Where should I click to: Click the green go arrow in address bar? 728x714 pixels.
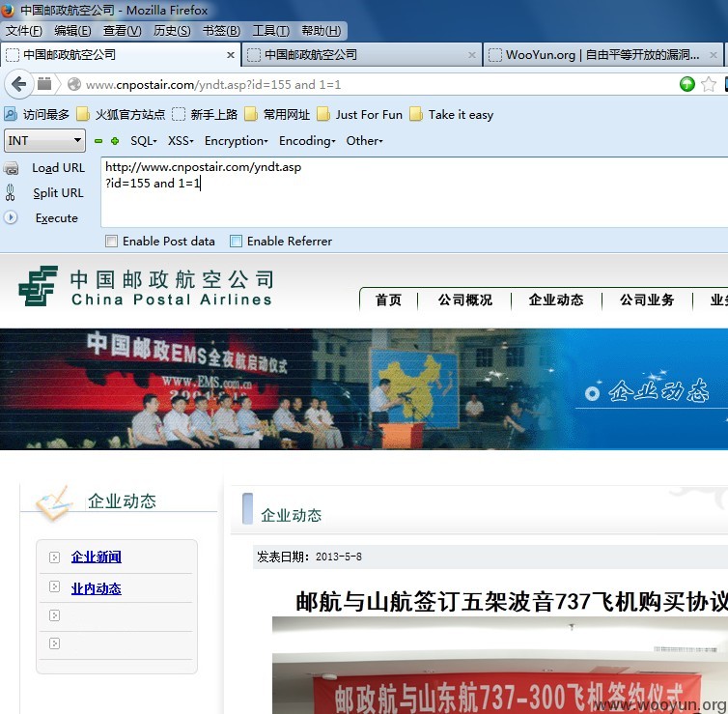coord(686,84)
